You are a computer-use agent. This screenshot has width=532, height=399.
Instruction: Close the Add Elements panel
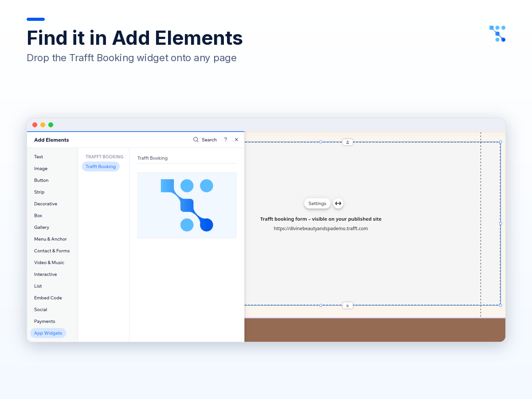coord(236,140)
